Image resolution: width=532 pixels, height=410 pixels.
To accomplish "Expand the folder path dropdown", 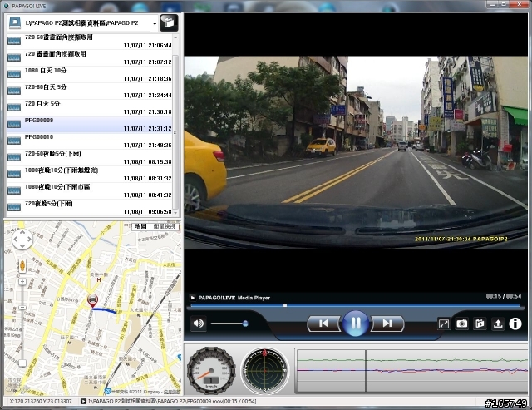I will tap(155, 24).
